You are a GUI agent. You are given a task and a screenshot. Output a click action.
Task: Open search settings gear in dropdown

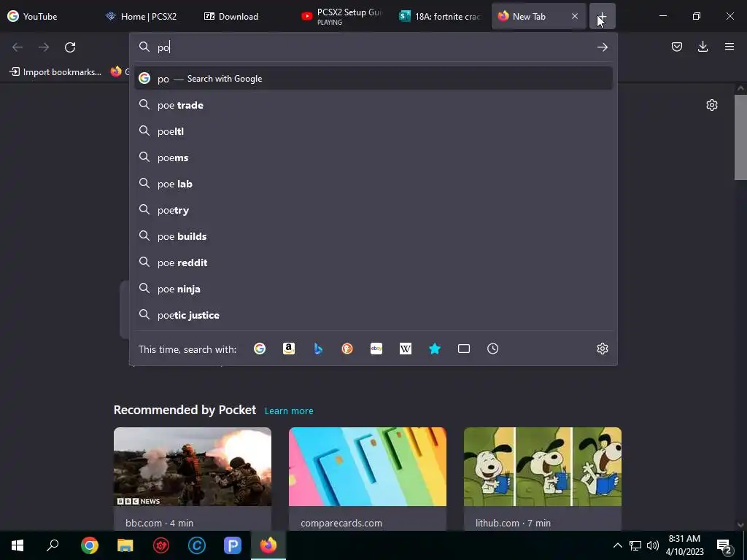click(602, 349)
